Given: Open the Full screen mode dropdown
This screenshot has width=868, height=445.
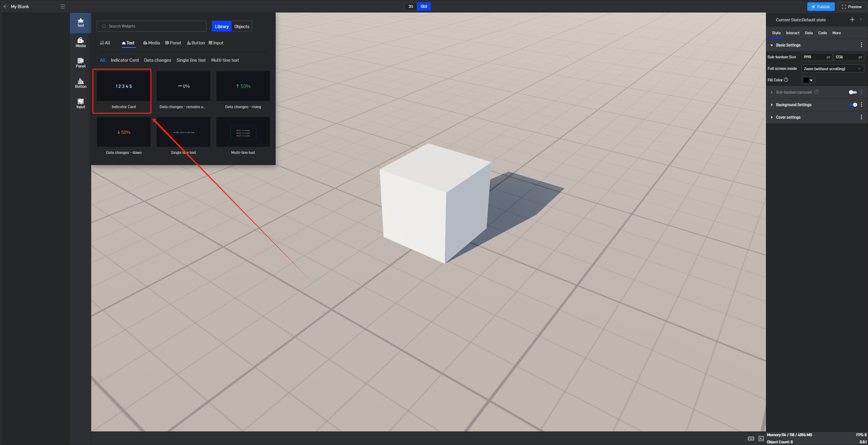Looking at the screenshot, I should pyautogui.click(x=832, y=69).
